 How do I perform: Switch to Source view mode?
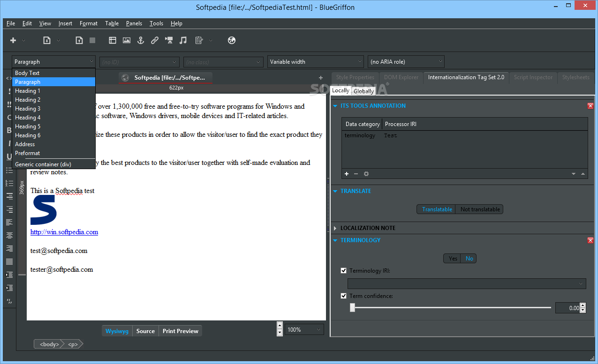point(145,331)
